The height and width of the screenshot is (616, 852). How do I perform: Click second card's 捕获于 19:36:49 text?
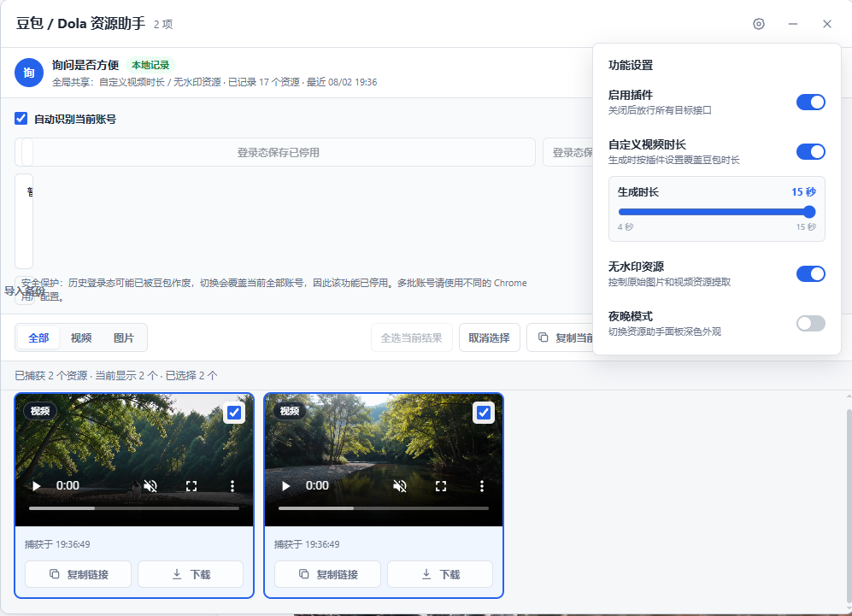tap(307, 544)
